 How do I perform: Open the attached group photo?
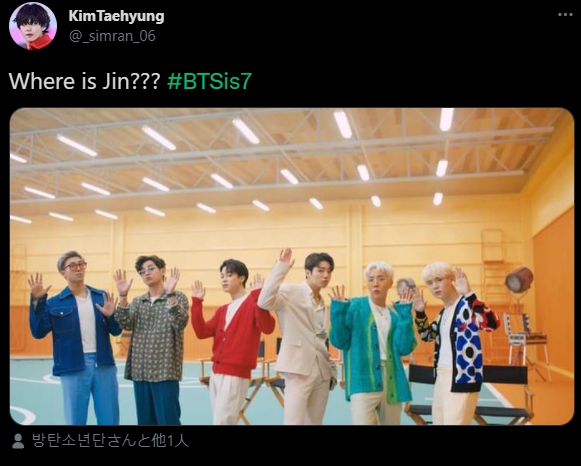tap(292, 266)
